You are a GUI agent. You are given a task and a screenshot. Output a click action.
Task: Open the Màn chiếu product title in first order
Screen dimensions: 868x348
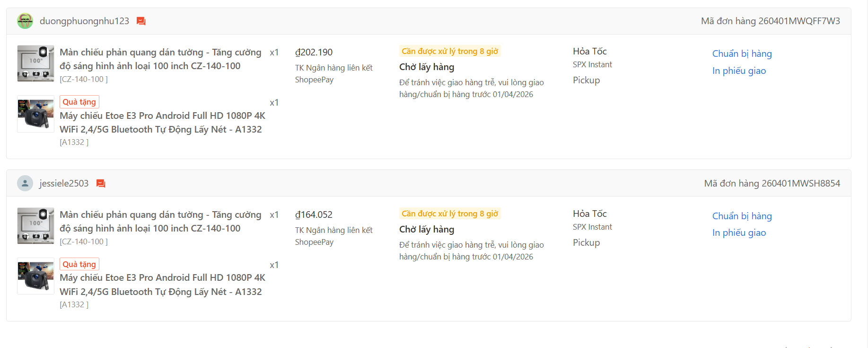pos(160,59)
